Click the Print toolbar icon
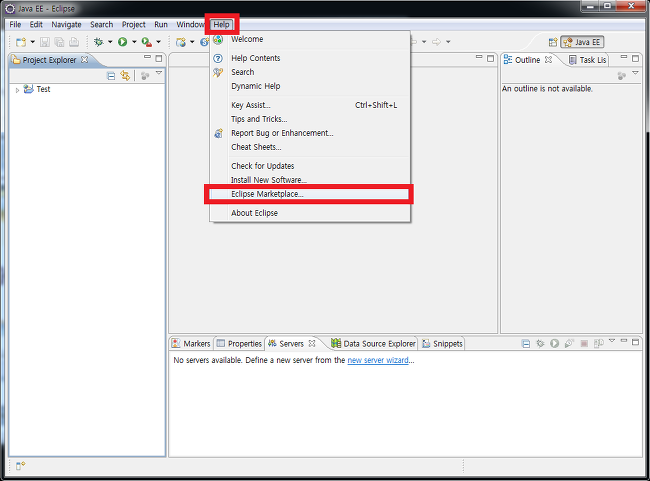Screen dimensions: 650x481 (x=74, y=42)
